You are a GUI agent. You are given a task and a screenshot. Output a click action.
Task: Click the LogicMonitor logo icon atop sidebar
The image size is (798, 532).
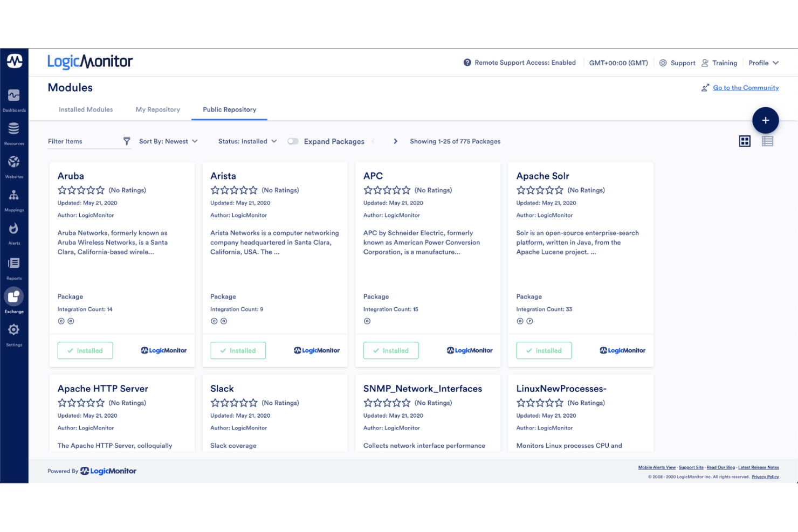[15, 61]
